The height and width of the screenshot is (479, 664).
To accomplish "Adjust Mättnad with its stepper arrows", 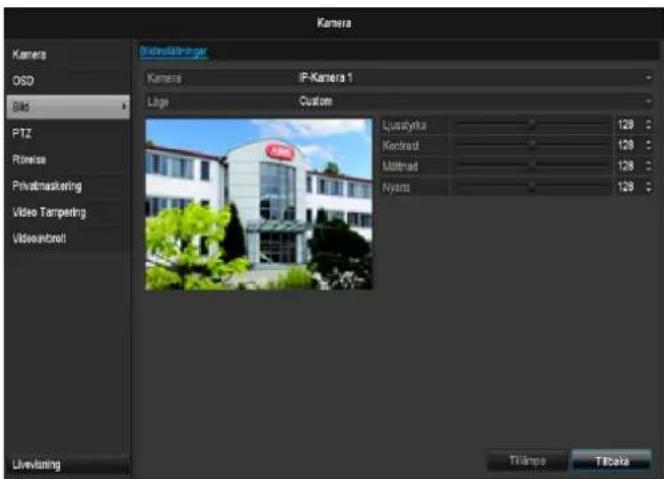I will click(x=649, y=166).
